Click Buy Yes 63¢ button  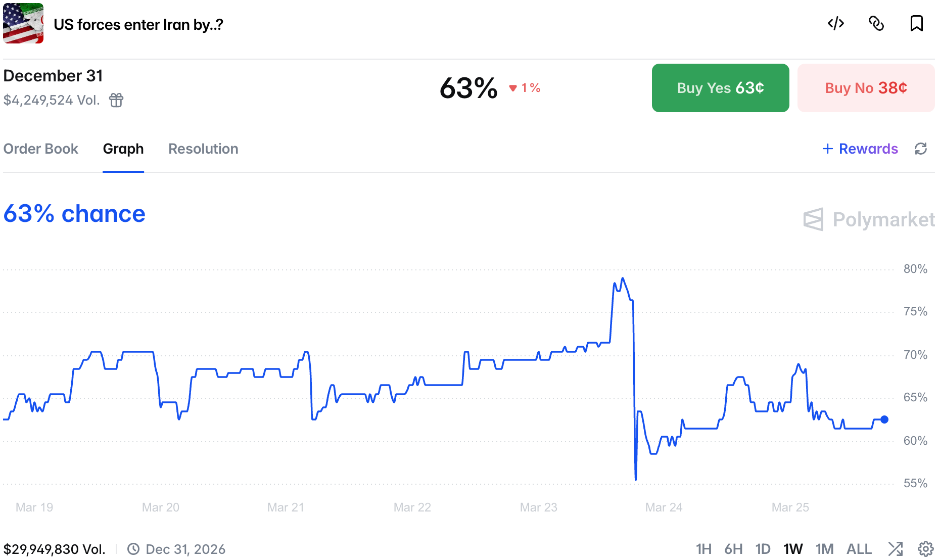coord(720,88)
